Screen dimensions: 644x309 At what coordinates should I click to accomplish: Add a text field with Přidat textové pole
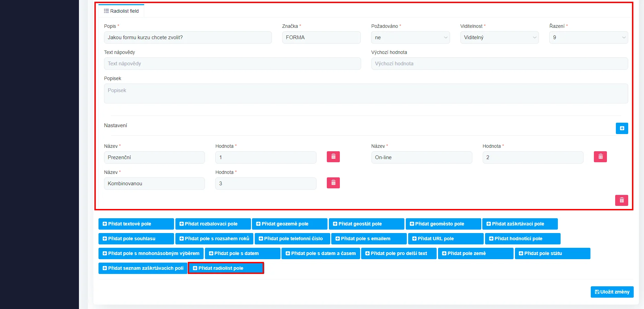(x=136, y=224)
